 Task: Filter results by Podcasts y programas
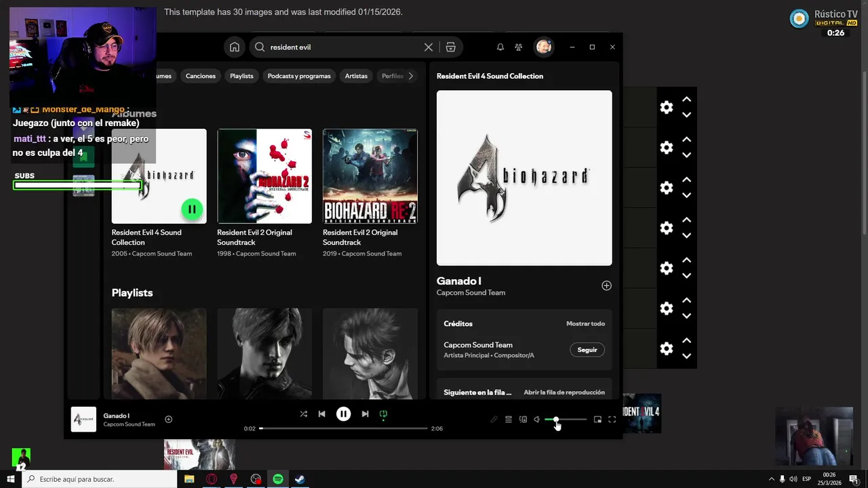coord(299,76)
